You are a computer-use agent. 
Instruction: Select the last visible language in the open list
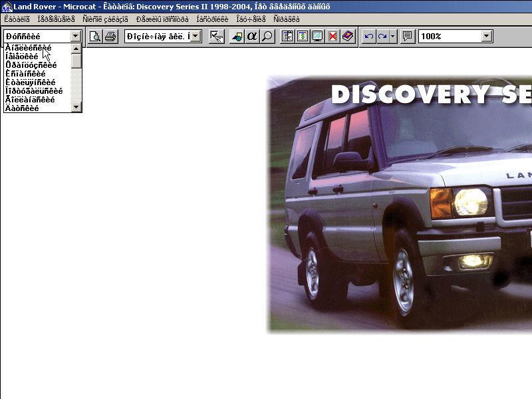(22, 108)
